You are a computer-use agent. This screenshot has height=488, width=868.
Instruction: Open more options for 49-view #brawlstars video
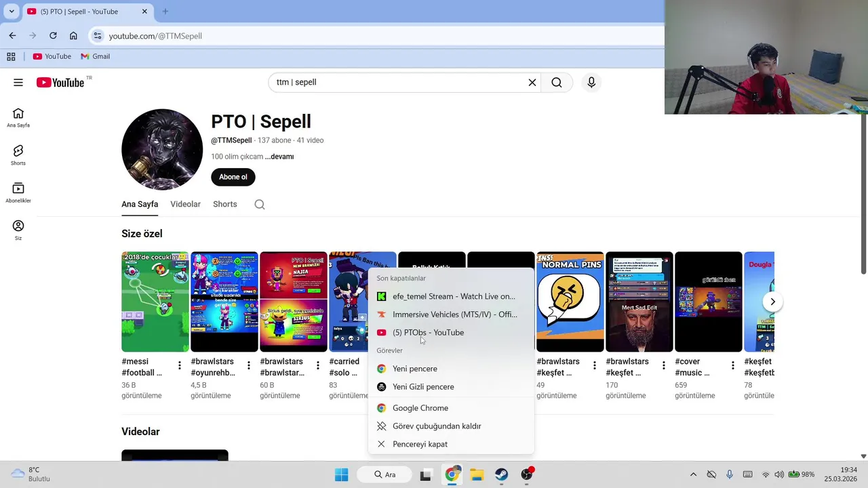click(x=595, y=366)
